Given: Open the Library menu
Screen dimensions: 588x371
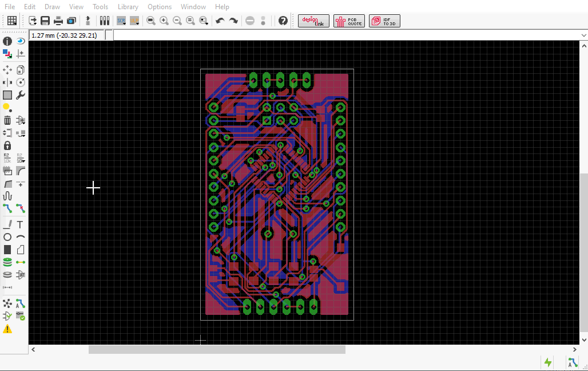Looking at the screenshot, I should click(128, 6).
